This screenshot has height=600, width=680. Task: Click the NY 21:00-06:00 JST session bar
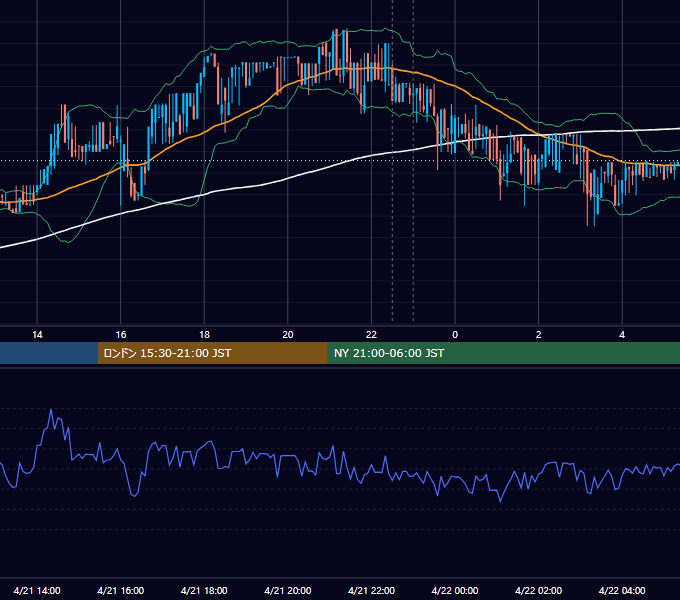(x=503, y=353)
